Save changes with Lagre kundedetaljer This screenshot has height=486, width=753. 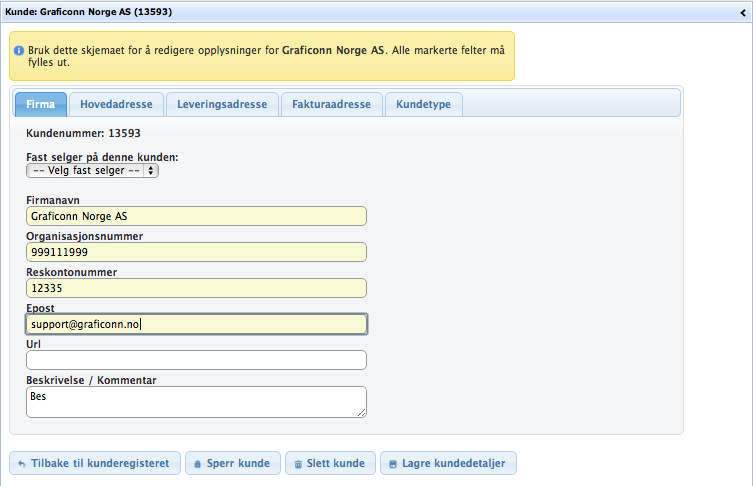click(x=448, y=464)
